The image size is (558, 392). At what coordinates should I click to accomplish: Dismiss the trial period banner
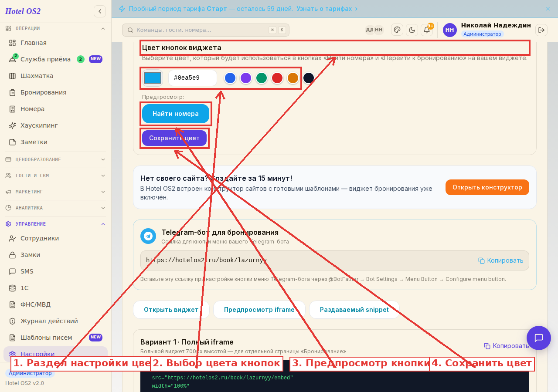tap(548, 9)
